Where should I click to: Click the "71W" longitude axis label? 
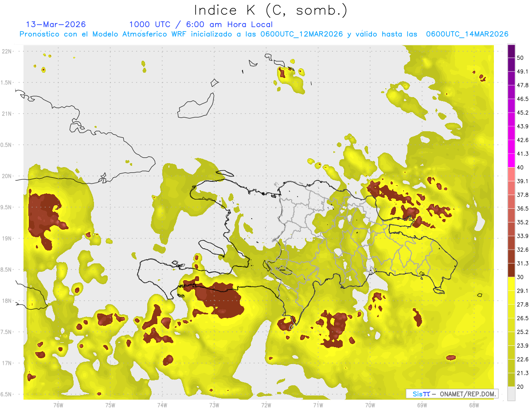[x=318, y=405]
